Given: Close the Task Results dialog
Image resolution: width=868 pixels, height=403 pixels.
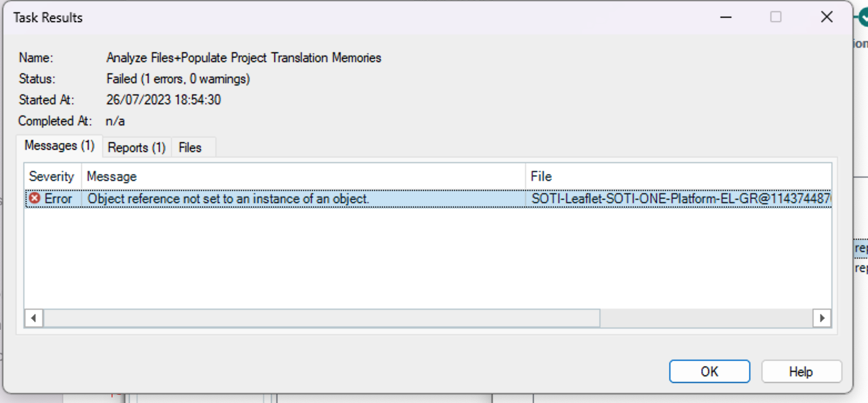Looking at the screenshot, I should coord(826,17).
